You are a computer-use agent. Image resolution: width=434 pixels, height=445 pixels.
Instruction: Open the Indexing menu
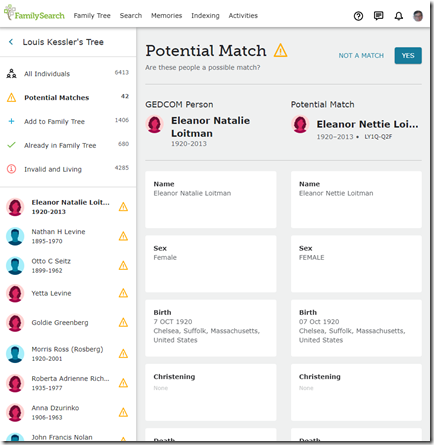coord(205,15)
